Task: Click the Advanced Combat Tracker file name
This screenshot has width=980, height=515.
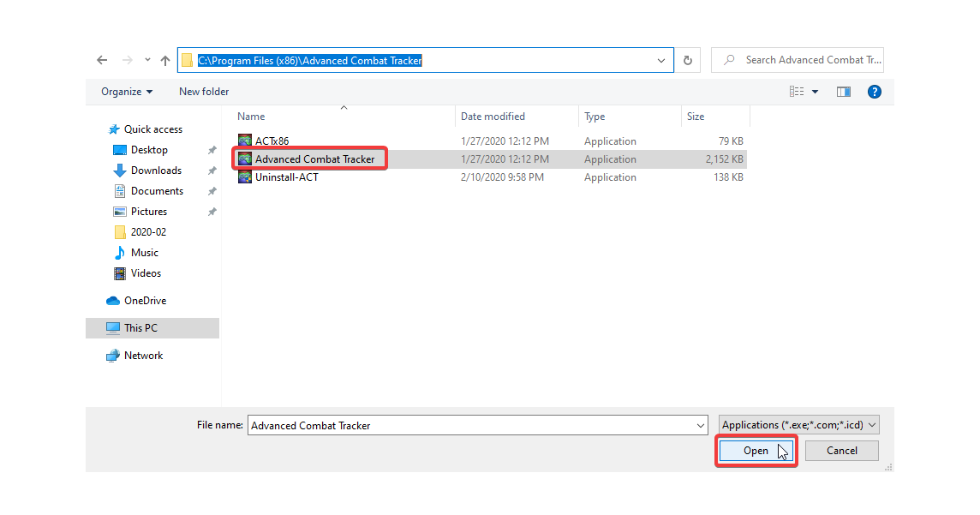Action: pos(315,159)
